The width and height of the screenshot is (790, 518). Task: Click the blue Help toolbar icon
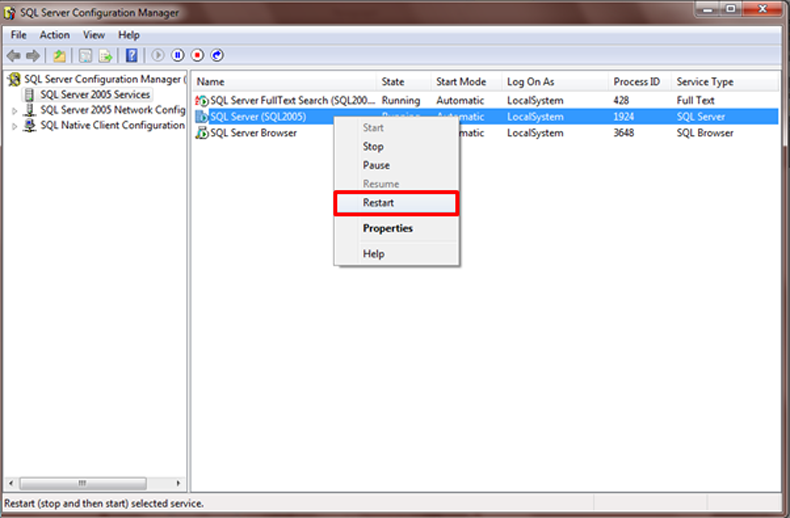point(131,56)
